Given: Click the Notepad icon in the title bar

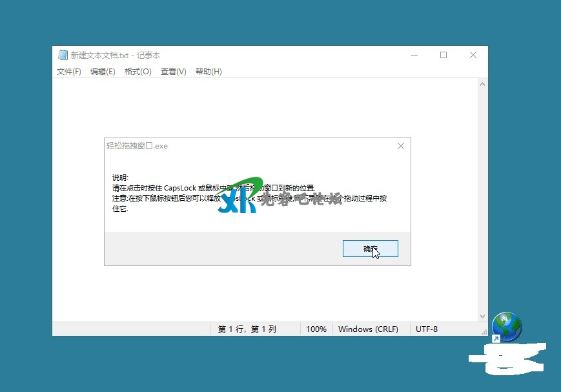Looking at the screenshot, I should click(x=63, y=56).
